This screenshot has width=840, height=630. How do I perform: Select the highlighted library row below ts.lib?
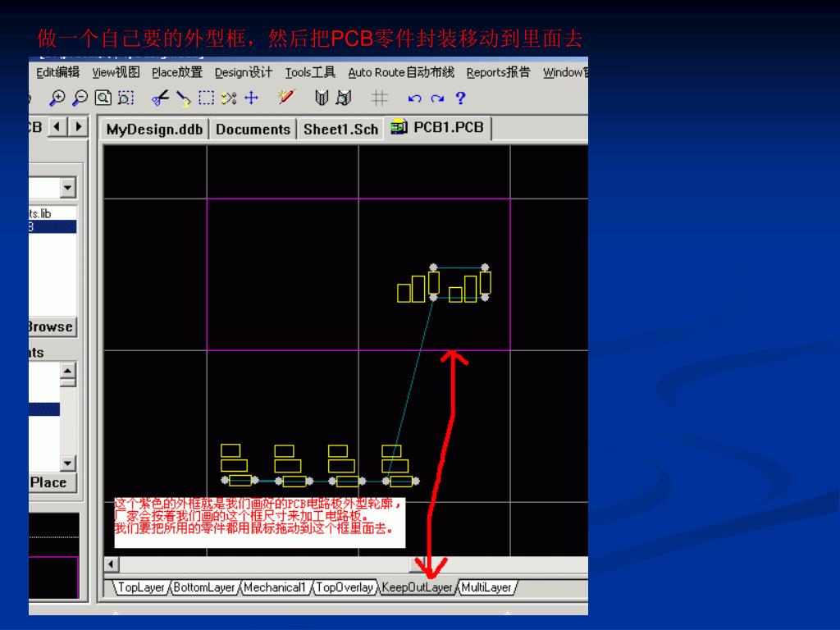click(x=52, y=226)
